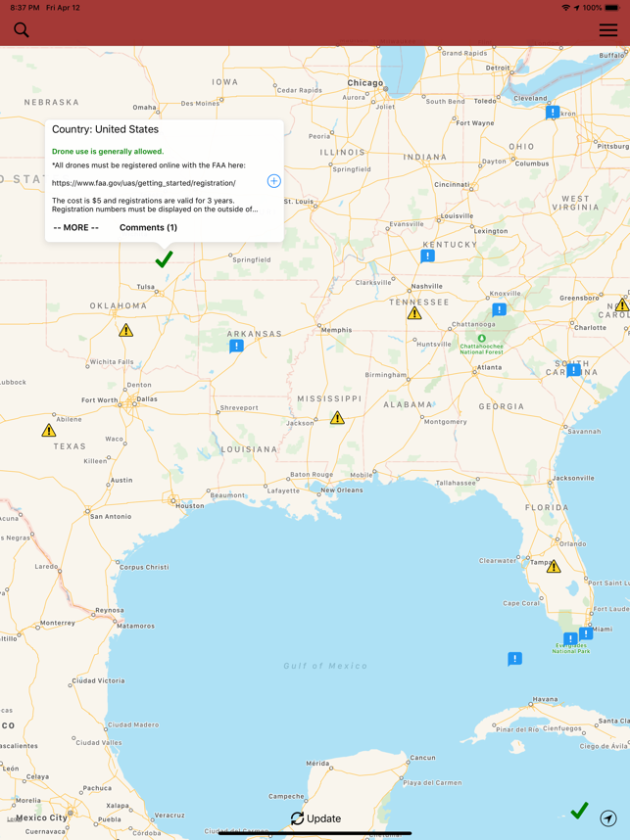Tap the blue info marker in the Gulf of Mexico
The width and height of the screenshot is (630, 840).
[x=514, y=659]
